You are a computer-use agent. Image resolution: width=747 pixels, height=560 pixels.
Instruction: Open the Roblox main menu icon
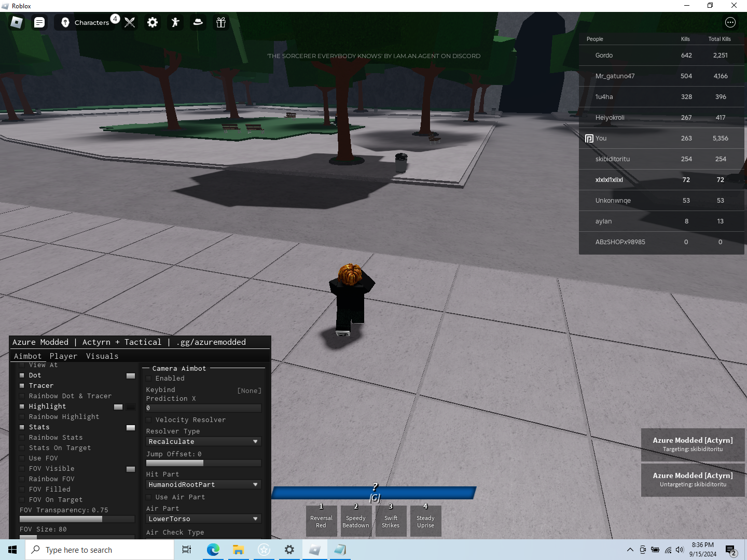click(17, 22)
